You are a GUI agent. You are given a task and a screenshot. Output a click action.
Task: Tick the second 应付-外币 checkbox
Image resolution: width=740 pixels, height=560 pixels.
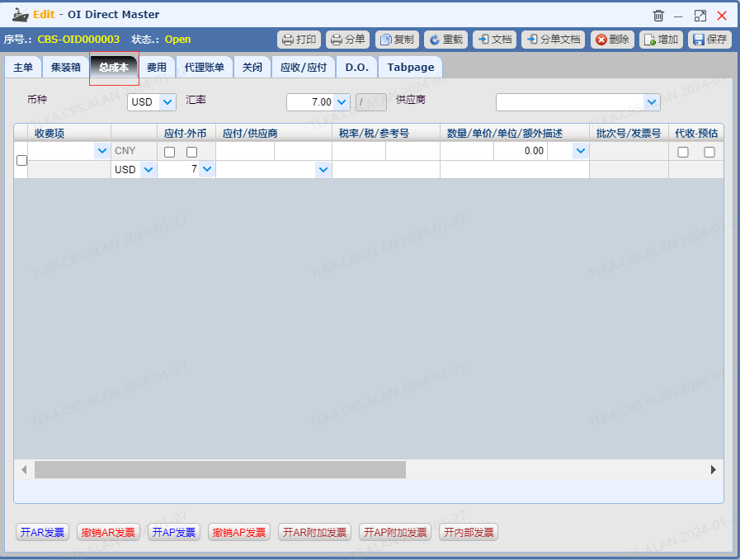[191, 152]
